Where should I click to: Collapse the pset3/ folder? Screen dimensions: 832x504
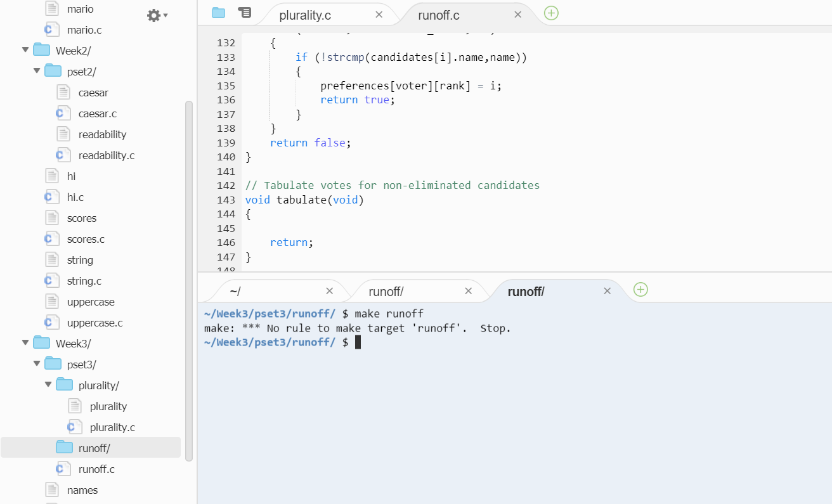tap(37, 363)
